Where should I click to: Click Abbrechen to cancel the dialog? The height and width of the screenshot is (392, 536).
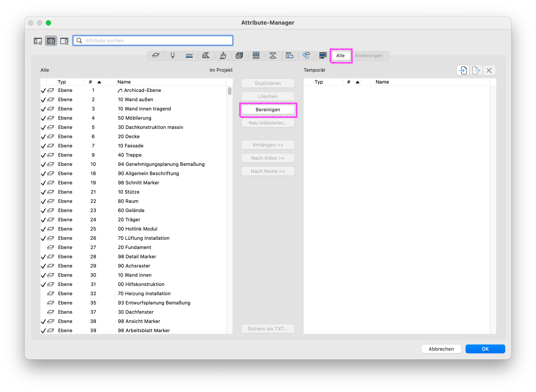(441, 349)
